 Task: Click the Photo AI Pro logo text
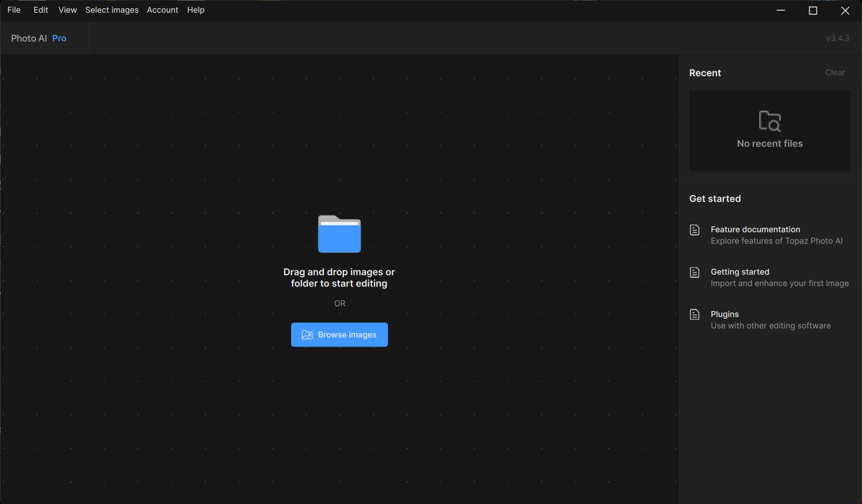[x=38, y=38]
